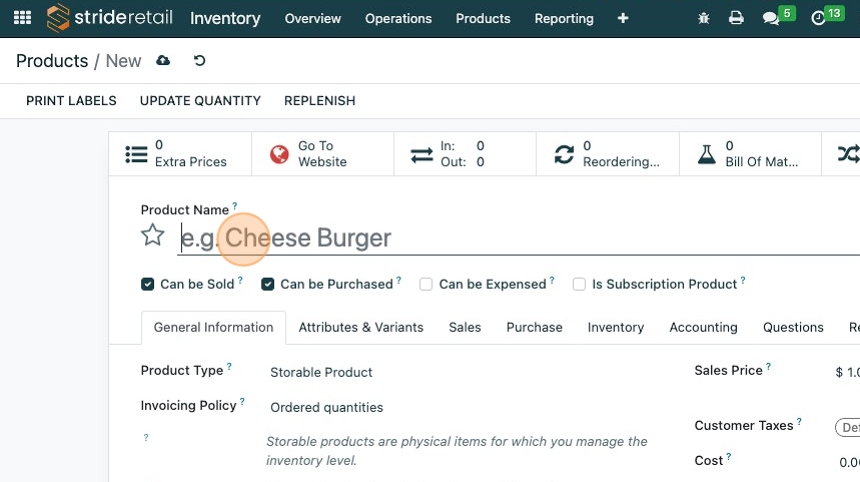Discard changes with the undo icon

tap(199, 61)
